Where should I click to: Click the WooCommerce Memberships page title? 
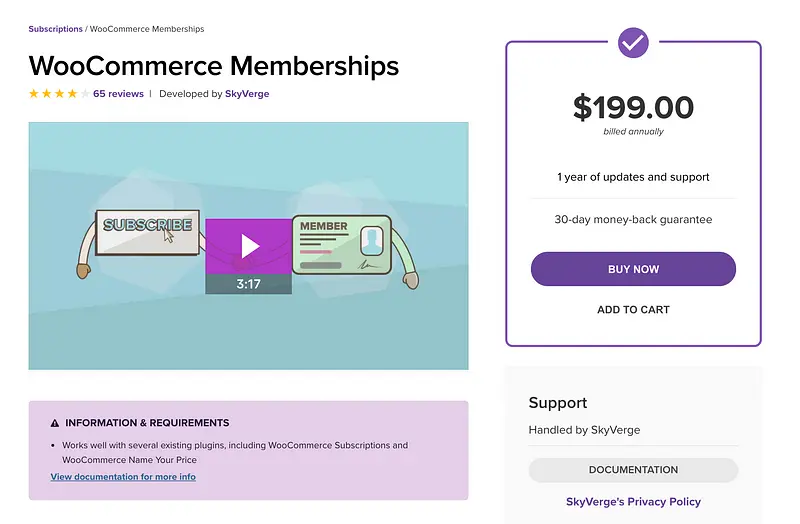214,66
